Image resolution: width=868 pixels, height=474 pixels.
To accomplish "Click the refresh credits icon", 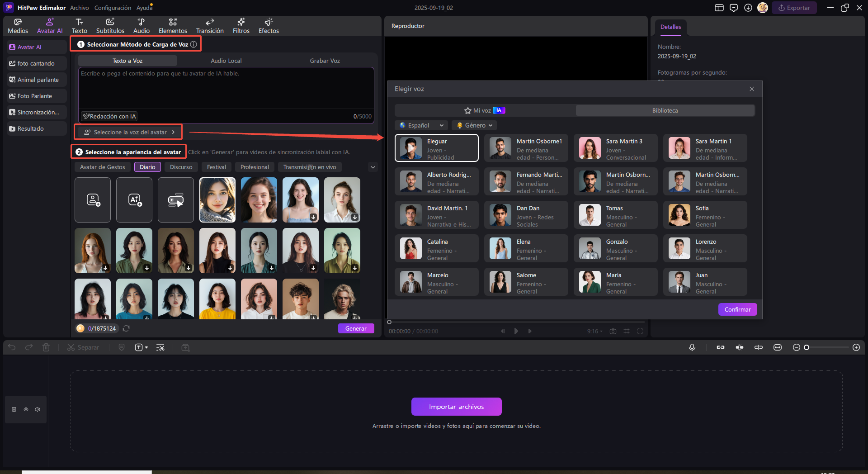I will (126, 328).
